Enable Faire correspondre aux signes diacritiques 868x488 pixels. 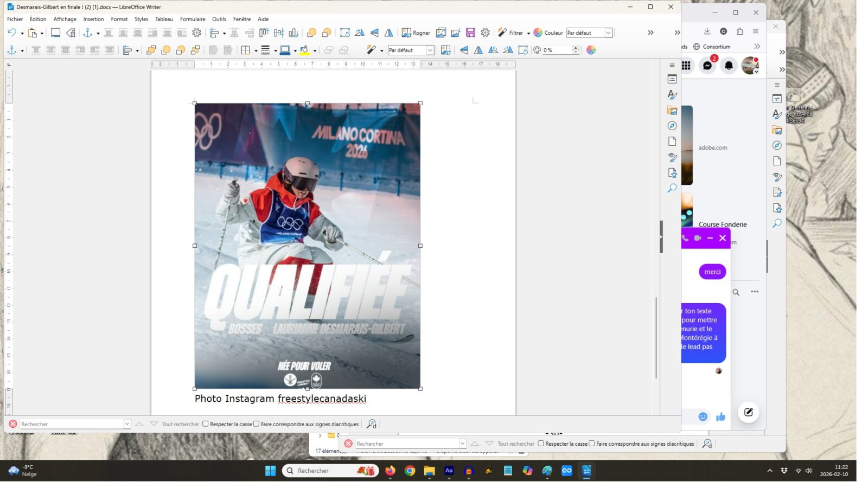(257, 423)
